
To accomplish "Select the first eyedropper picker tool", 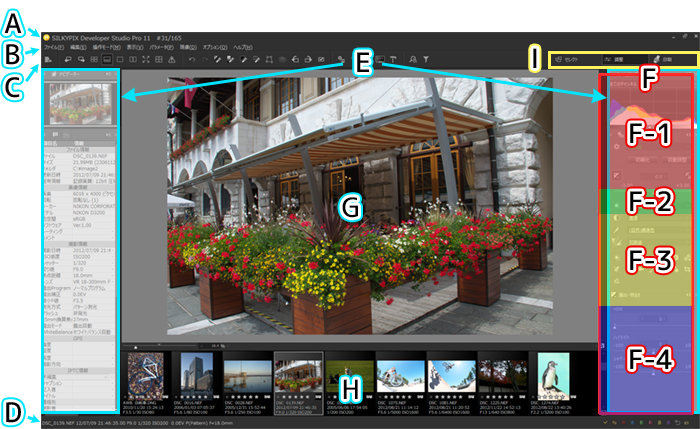I will [x=217, y=59].
